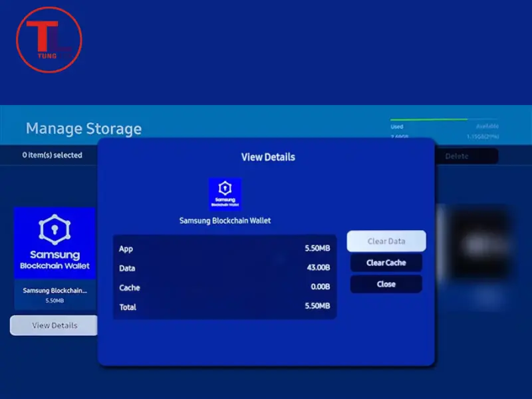
Task: Click the Clear Data button
Action: pyautogui.click(x=386, y=241)
